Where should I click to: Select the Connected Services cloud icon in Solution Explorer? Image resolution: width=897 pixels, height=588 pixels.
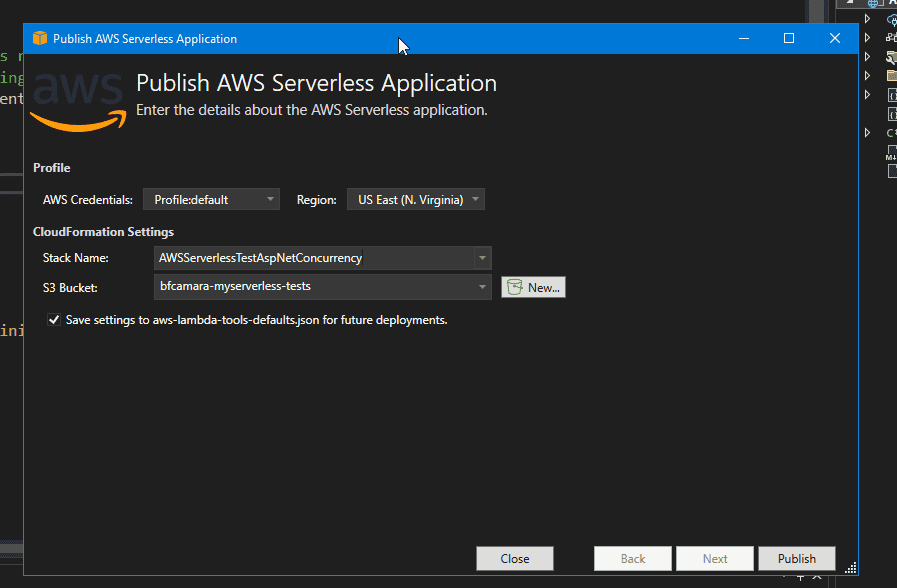click(x=891, y=19)
